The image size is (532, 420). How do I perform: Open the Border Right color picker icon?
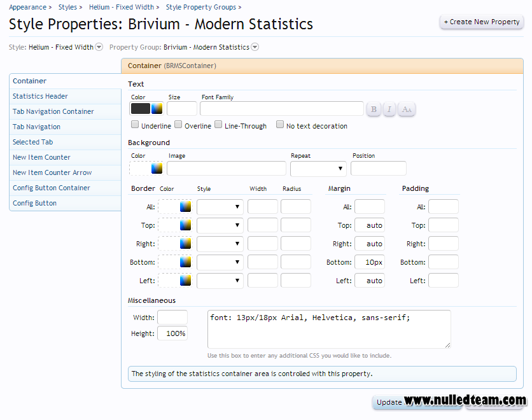pyautogui.click(x=185, y=244)
